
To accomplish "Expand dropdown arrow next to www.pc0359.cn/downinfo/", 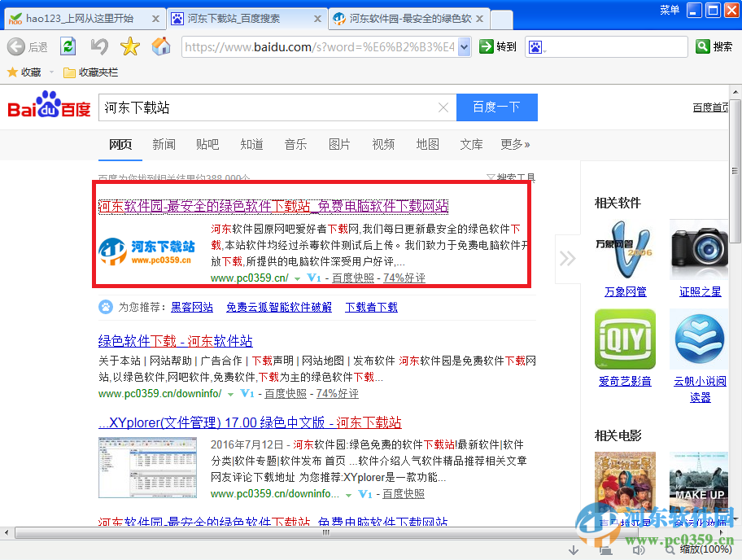I will 230,394.
